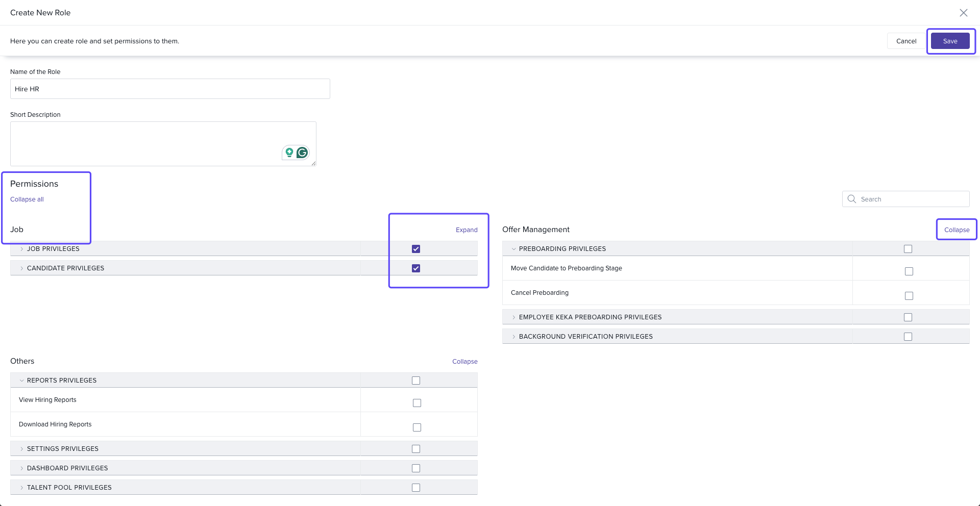
Task: Focus the Name of the Role field
Action: coord(170,89)
